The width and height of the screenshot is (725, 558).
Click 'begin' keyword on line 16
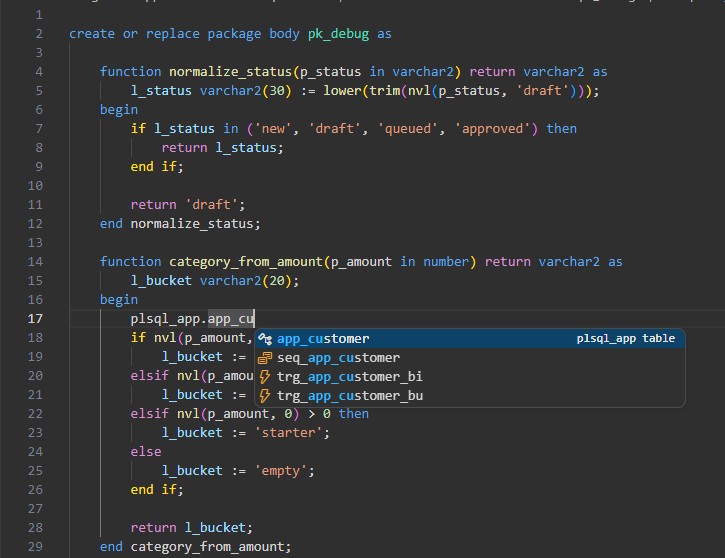pos(119,300)
